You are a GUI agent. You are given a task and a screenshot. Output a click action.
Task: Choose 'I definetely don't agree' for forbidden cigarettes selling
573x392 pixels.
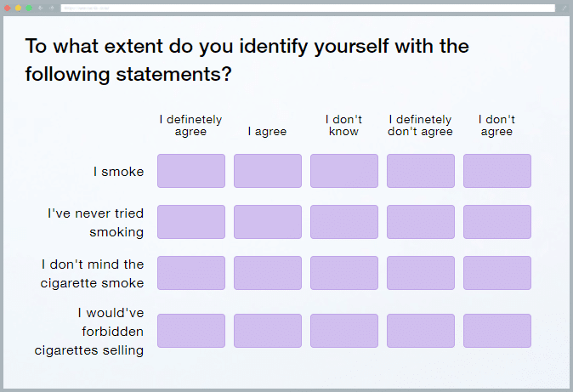[421, 331]
